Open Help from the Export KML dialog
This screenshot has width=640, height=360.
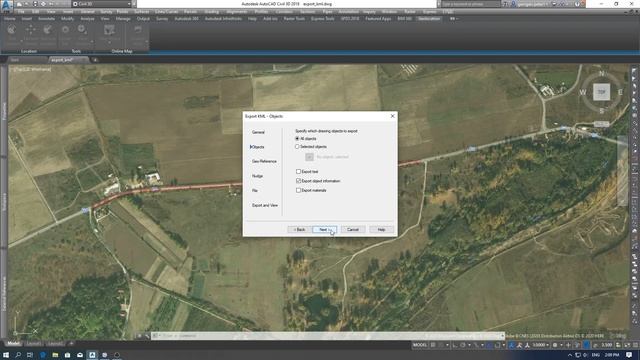pos(381,229)
